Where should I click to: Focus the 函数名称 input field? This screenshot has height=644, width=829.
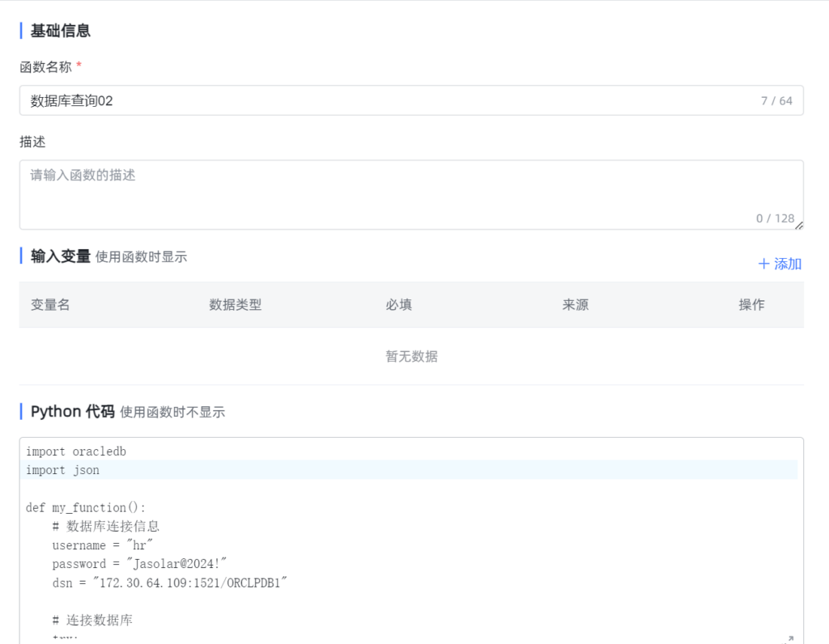[389, 101]
